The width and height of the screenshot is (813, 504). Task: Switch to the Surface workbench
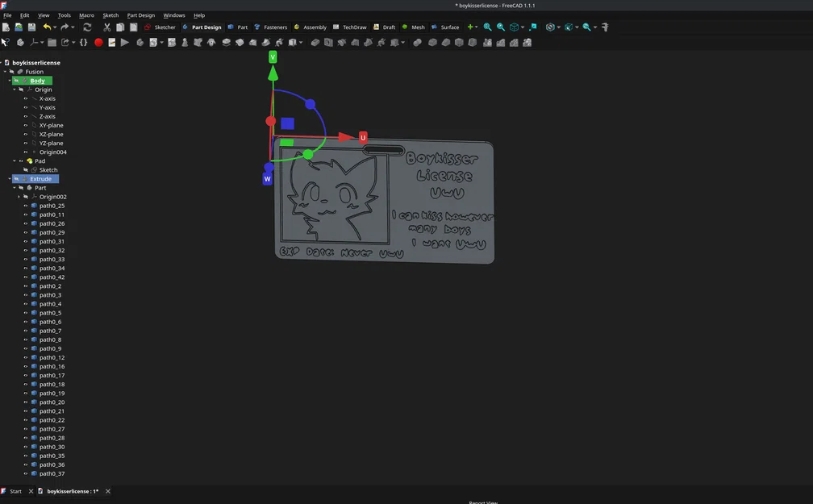point(445,27)
